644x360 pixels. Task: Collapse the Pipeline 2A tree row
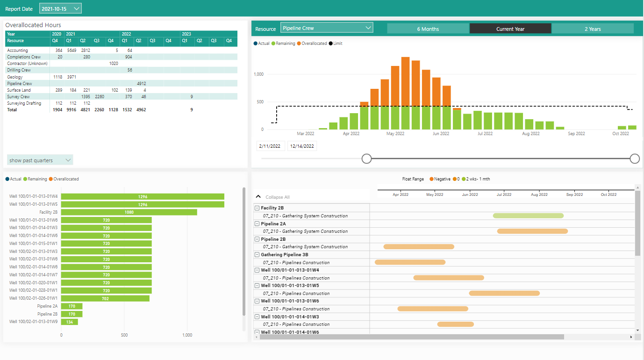(257, 223)
